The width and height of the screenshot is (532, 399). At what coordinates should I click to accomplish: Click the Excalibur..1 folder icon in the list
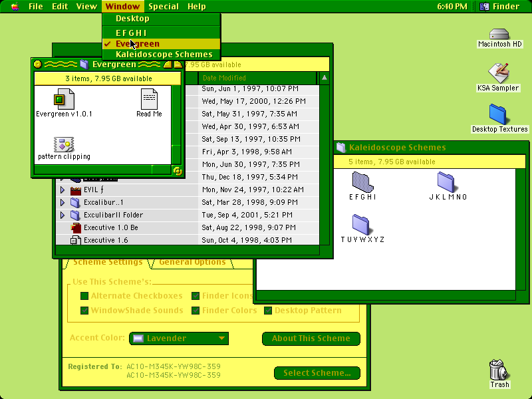click(x=75, y=203)
